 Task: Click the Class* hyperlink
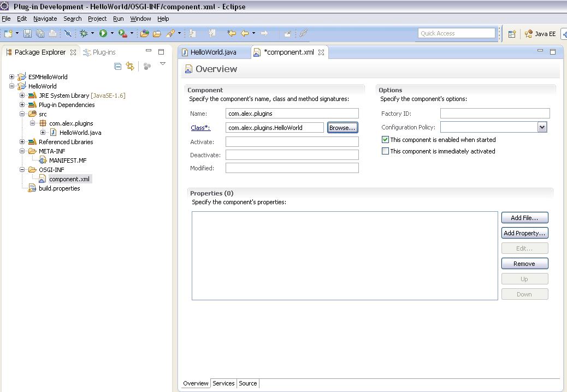tap(200, 128)
